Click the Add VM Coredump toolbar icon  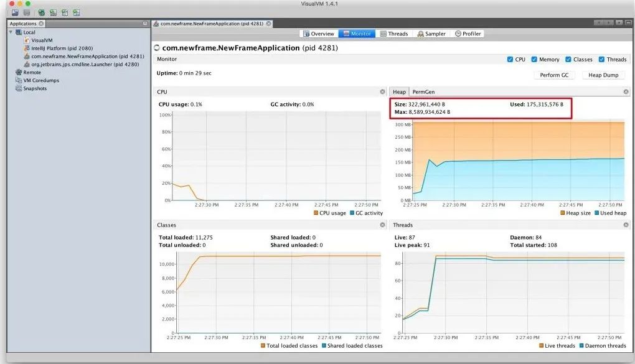click(65, 12)
